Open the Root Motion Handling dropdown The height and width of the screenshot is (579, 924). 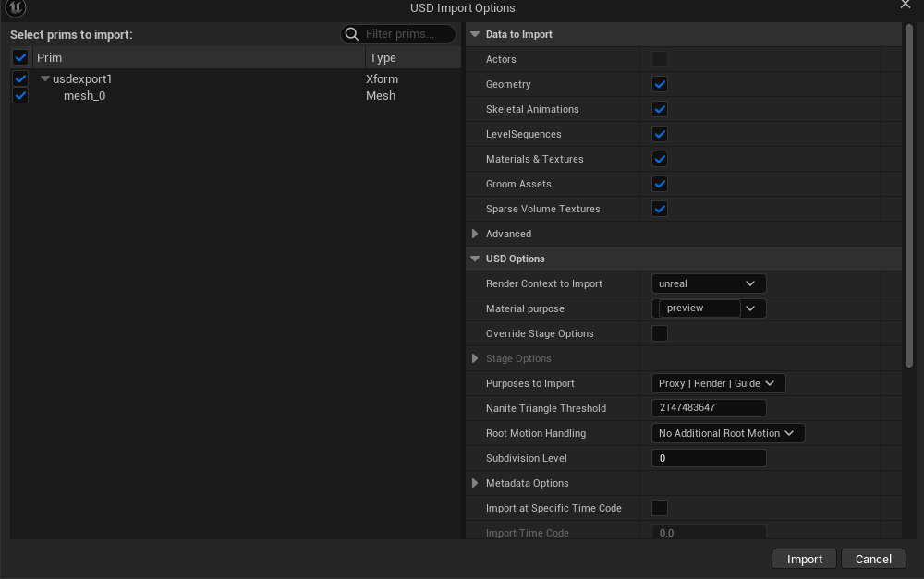(728, 433)
